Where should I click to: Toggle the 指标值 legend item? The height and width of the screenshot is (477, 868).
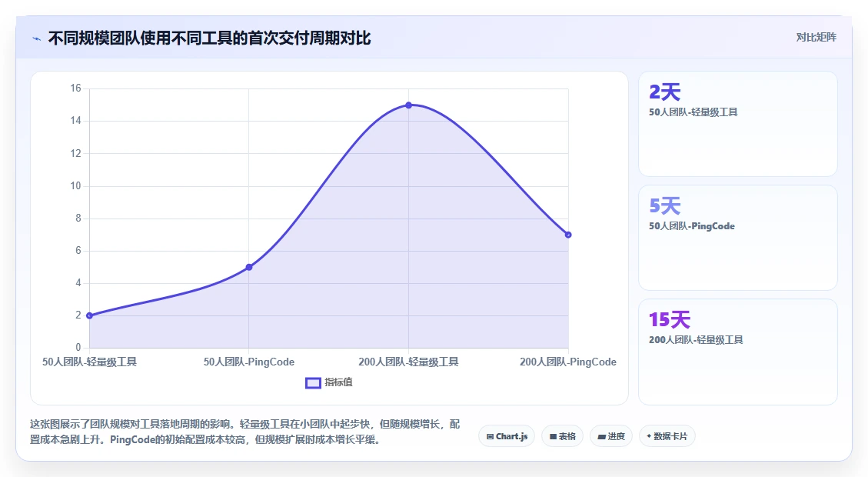coord(329,382)
